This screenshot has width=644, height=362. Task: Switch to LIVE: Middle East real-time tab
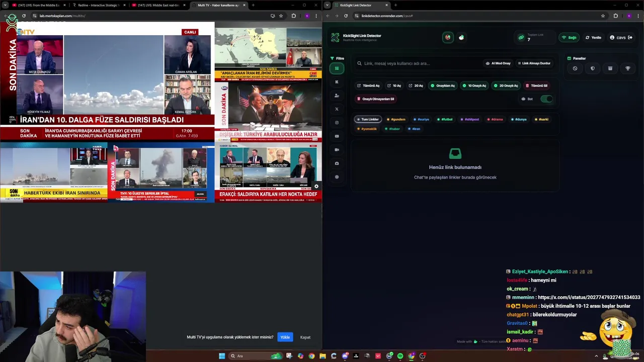click(x=158, y=5)
